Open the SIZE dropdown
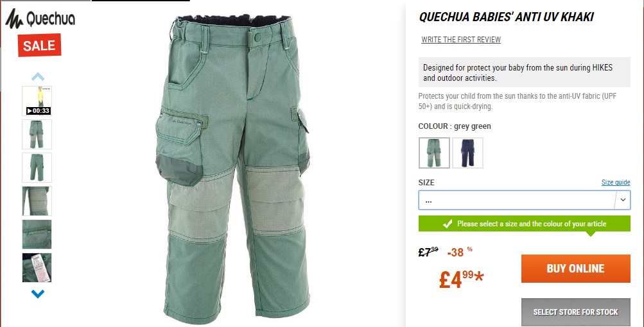The width and height of the screenshot is (644, 327). click(x=524, y=200)
